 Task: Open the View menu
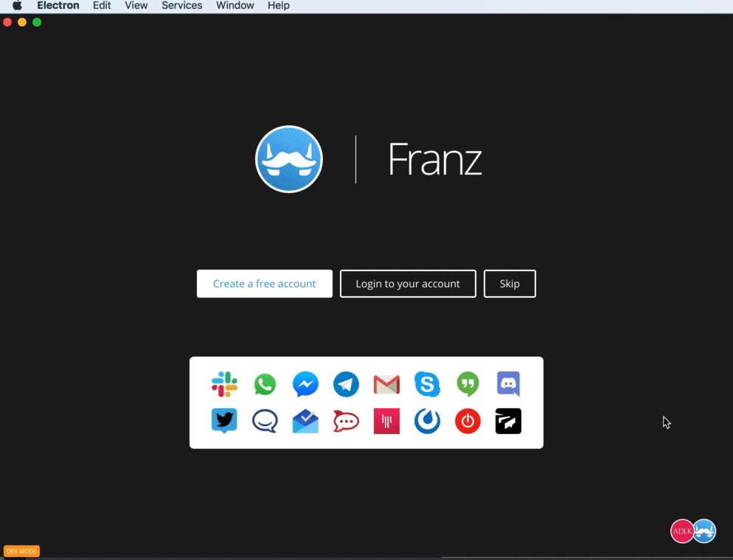(x=136, y=6)
